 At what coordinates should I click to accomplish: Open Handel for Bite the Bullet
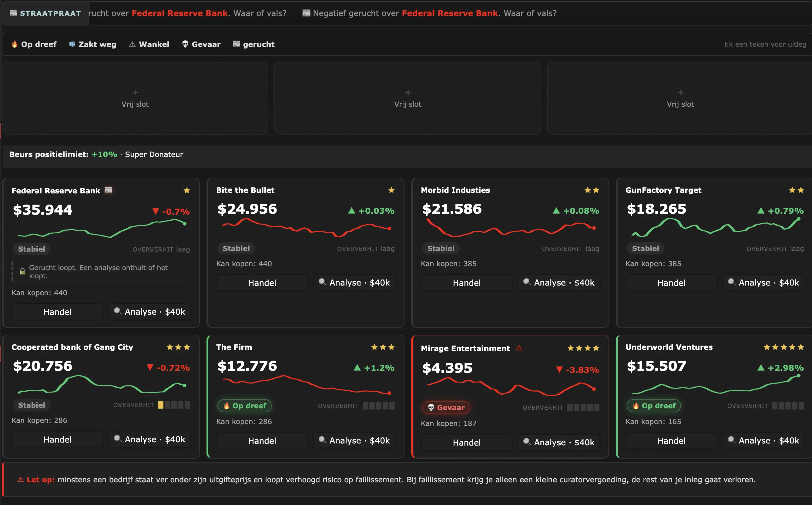262,283
